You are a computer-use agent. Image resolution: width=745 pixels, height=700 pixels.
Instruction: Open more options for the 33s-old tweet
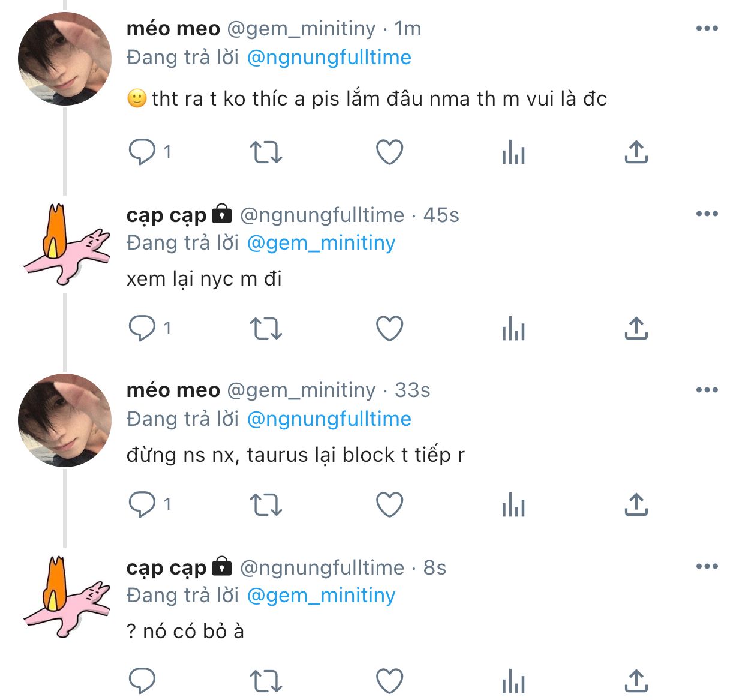point(707,390)
